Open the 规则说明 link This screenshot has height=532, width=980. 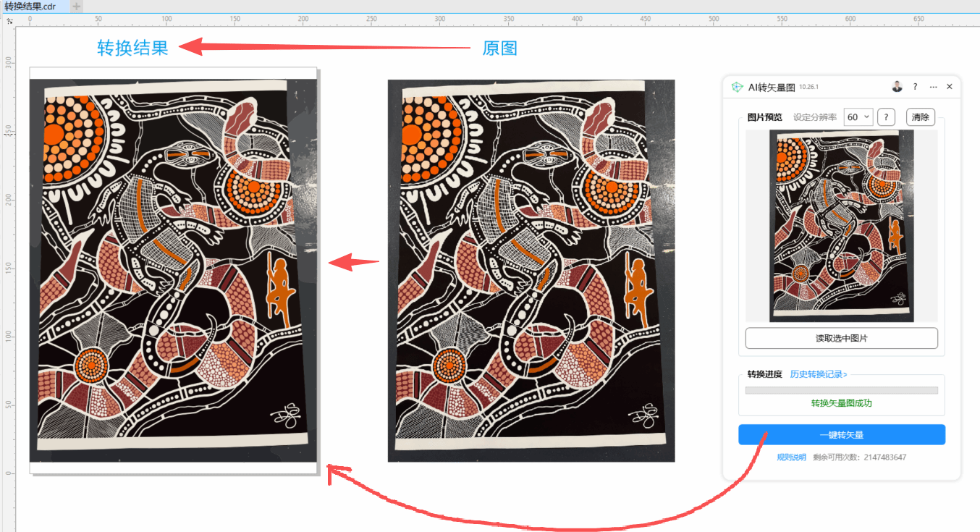791,457
